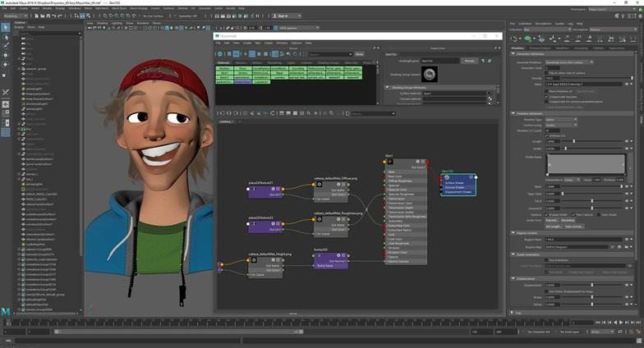Image resolution: width=644 pixels, height=348 pixels.
Task: Open the Symmetry dropdown on the status line
Action: coord(188,16)
